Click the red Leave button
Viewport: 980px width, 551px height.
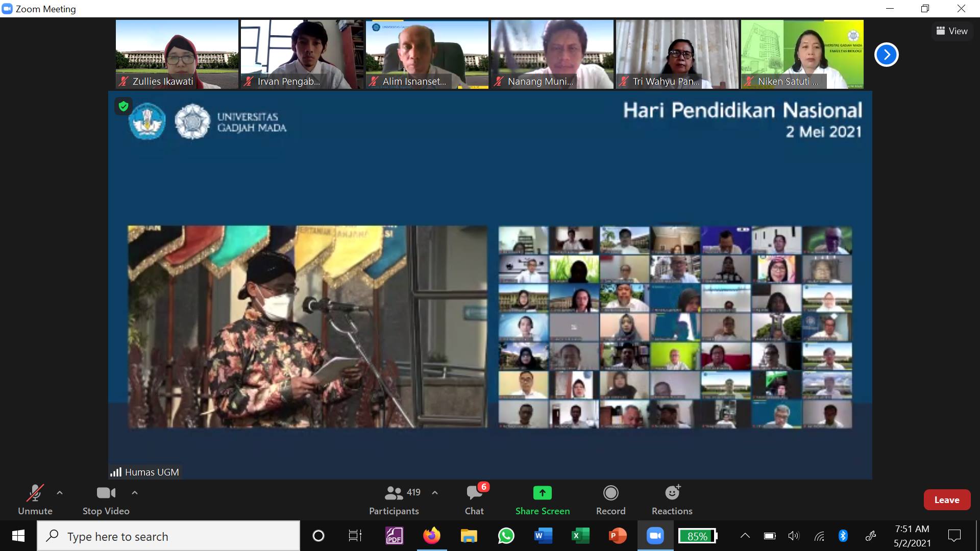tap(947, 500)
